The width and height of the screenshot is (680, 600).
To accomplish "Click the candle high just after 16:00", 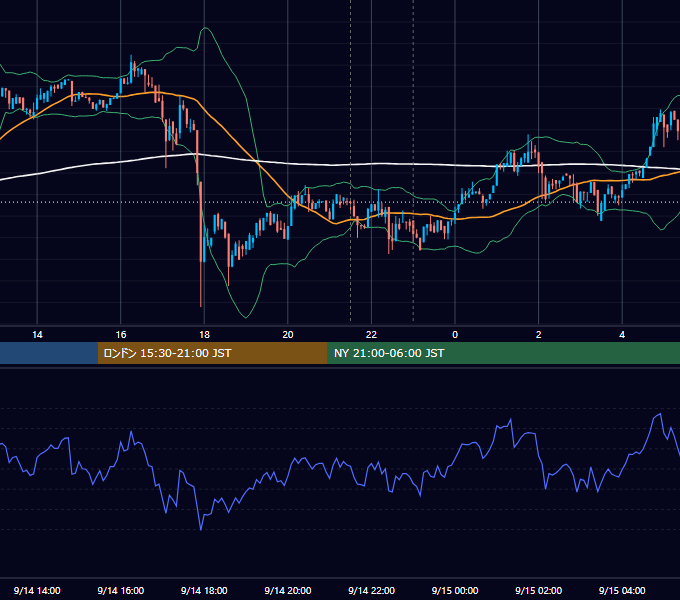I will [131, 57].
